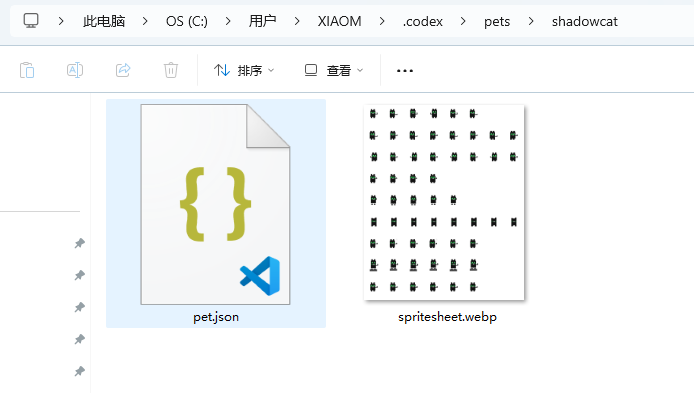Open the 排序 sort dropdown

click(x=244, y=70)
